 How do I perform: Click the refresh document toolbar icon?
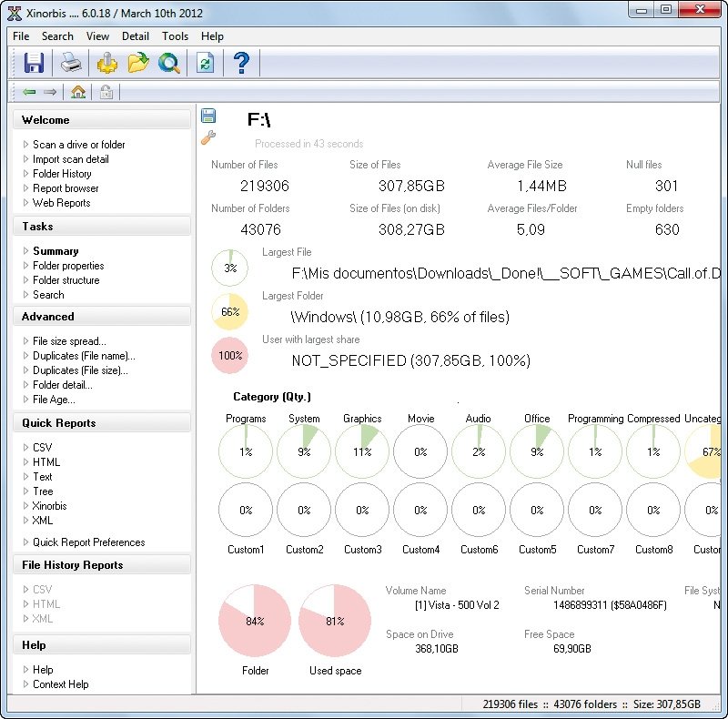(206, 62)
